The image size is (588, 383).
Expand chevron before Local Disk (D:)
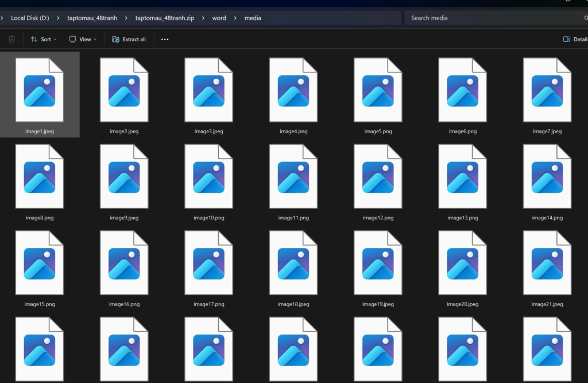point(2,18)
